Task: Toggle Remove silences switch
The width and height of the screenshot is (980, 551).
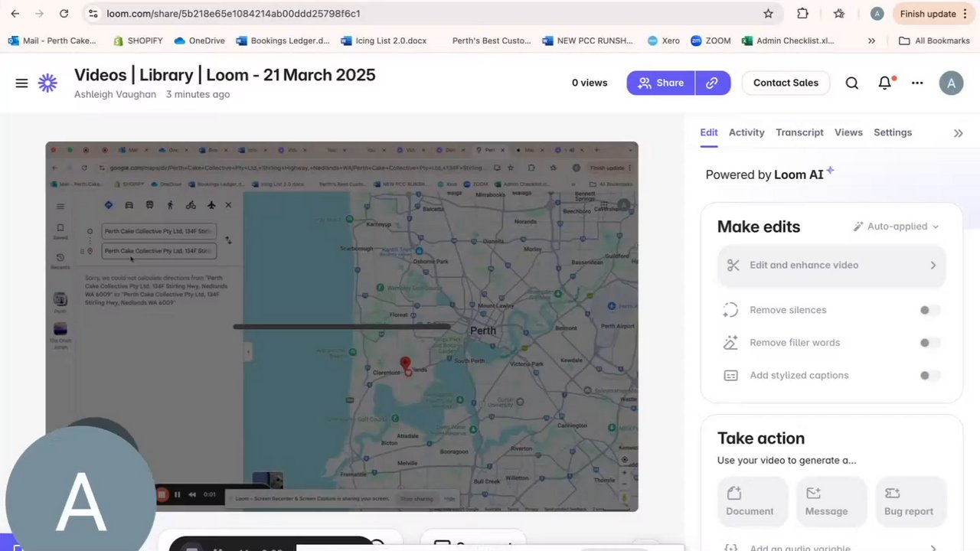Action: [929, 310]
